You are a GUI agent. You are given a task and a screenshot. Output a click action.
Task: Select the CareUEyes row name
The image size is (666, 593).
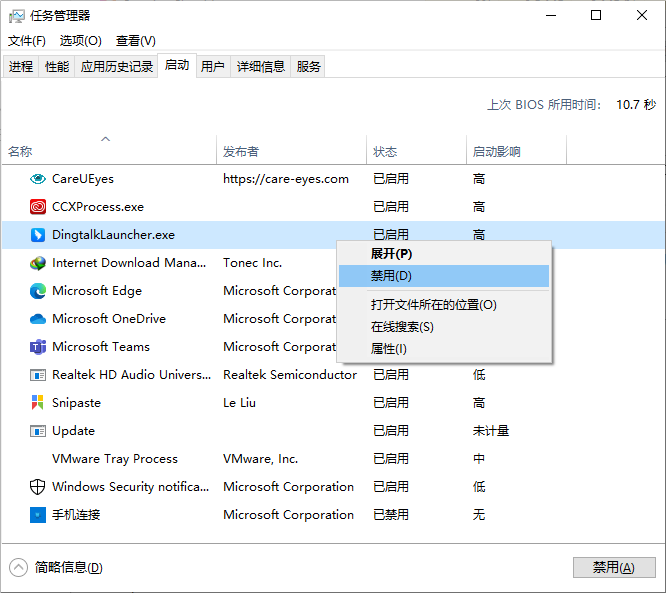(83, 179)
